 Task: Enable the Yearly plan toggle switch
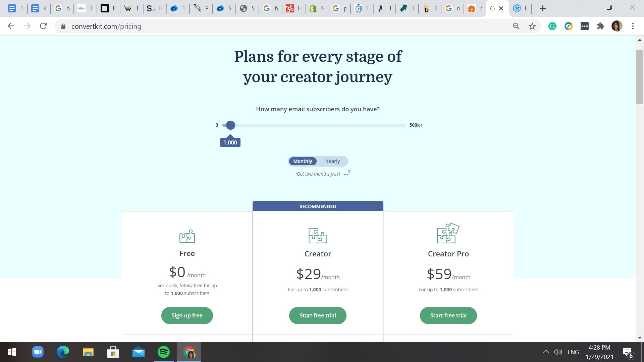point(333,161)
